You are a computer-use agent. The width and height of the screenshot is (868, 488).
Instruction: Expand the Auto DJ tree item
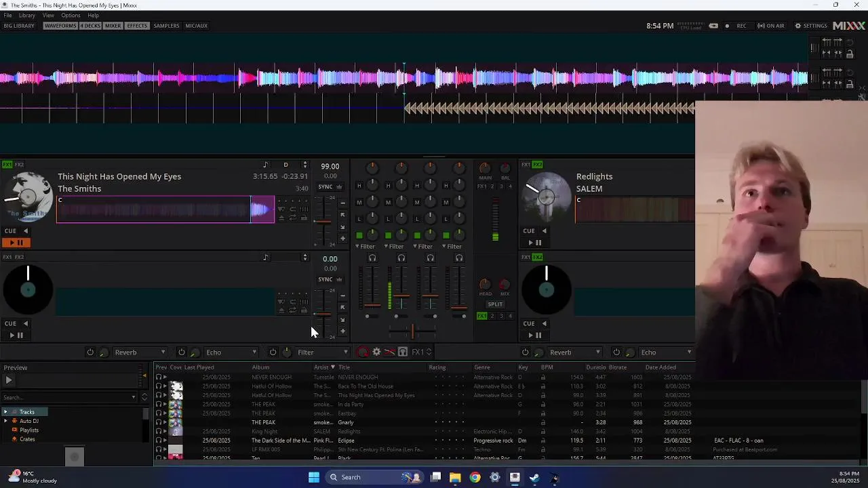pyautogui.click(x=5, y=421)
